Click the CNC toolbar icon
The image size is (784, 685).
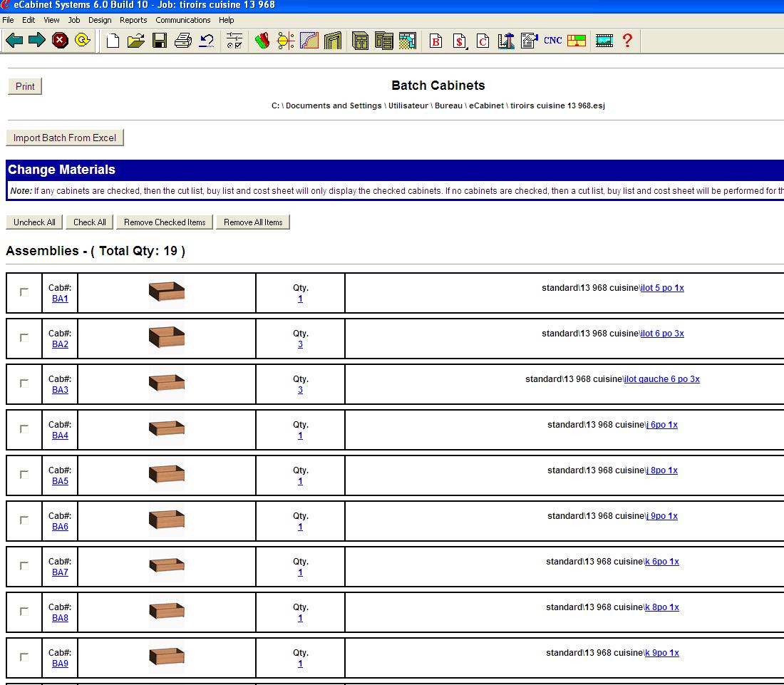tap(553, 41)
